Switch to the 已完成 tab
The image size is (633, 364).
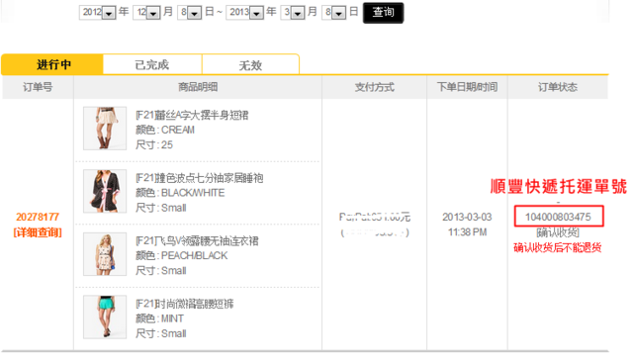[152, 64]
